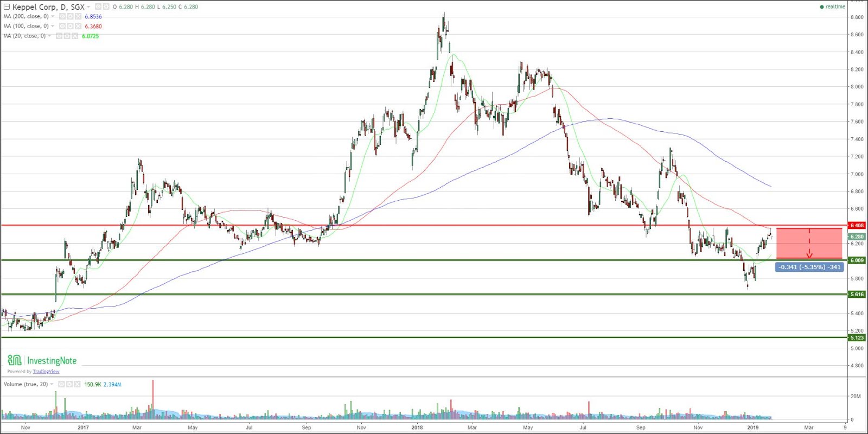Click the MA (20, close, 0) legend label

coord(24,36)
